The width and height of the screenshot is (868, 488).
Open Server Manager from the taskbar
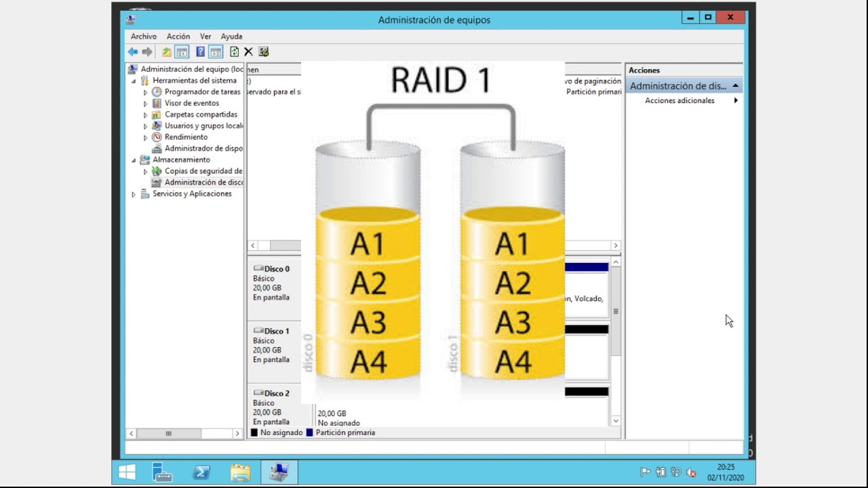162,472
